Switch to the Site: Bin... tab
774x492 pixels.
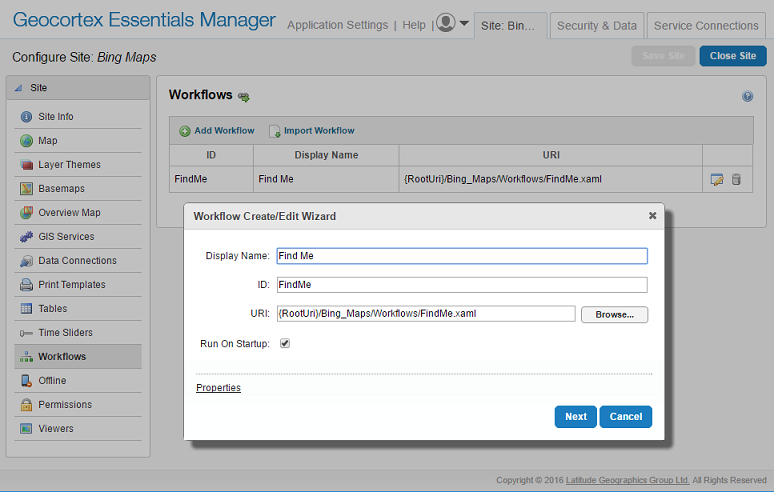click(x=510, y=26)
